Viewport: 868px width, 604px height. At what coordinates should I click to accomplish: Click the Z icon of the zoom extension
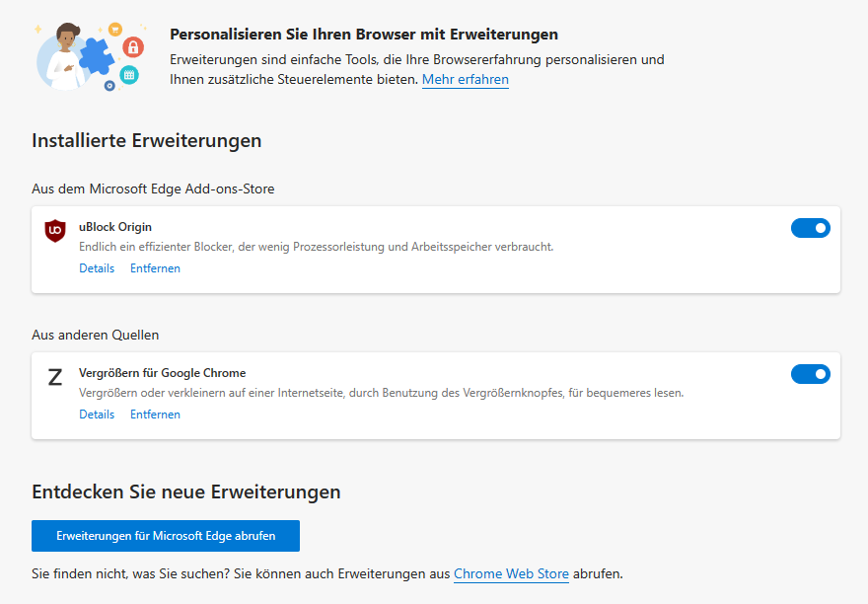pyautogui.click(x=55, y=377)
